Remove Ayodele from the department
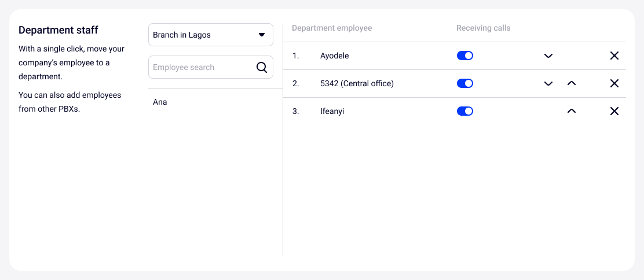Image resolution: width=644 pixels, height=280 pixels. click(614, 56)
